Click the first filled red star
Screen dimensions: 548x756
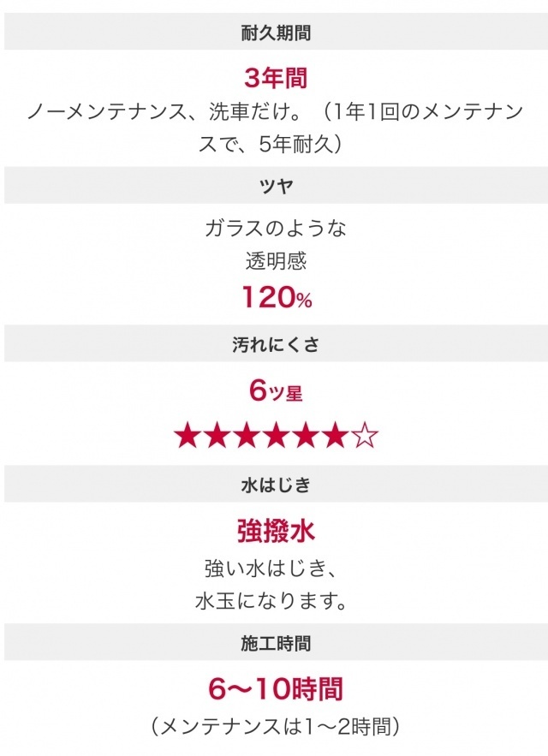(187, 437)
